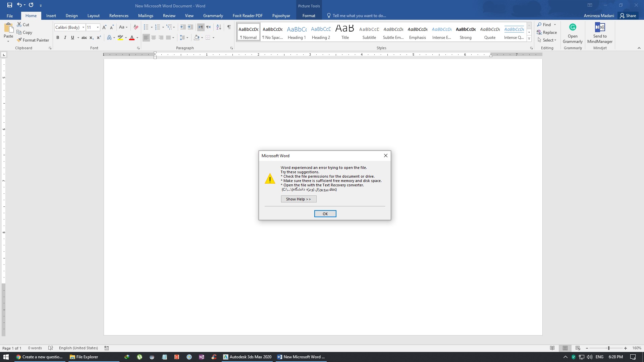Open Borders dropdown arrow
This screenshot has height=362, width=644.
click(213, 38)
